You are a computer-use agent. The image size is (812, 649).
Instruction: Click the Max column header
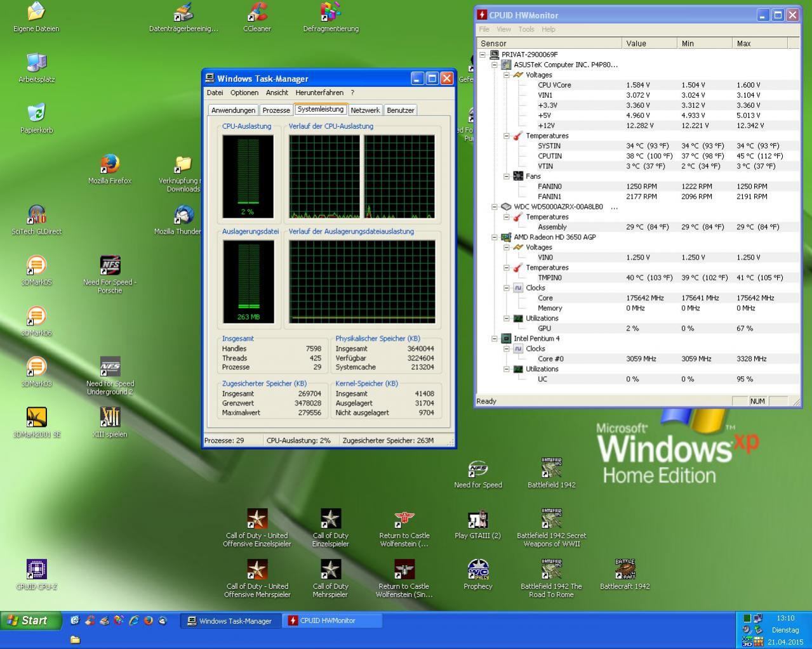point(760,43)
